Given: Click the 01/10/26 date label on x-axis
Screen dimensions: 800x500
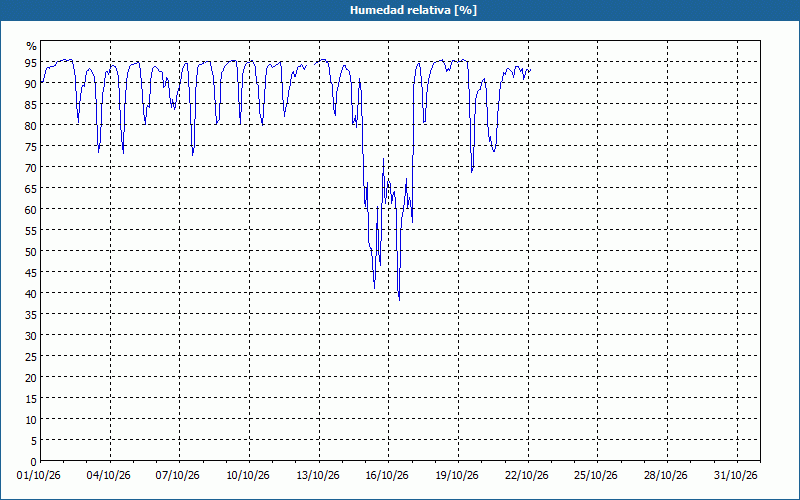Looking at the screenshot, I should (39, 476).
